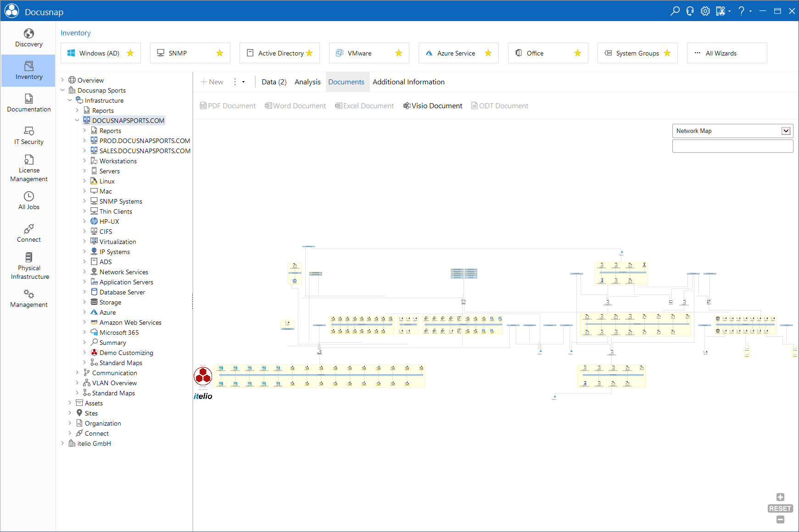Open License Management section

28,168
